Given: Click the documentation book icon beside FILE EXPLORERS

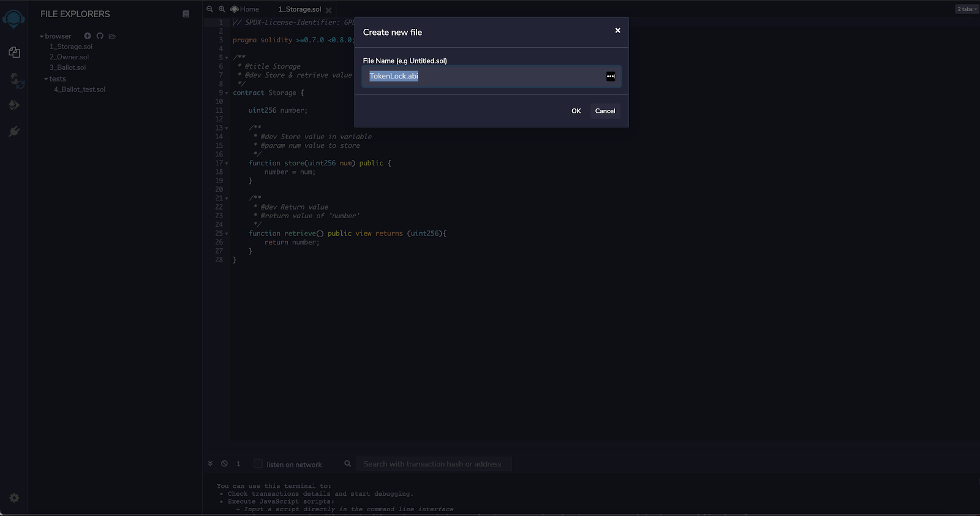Looking at the screenshot, I should tap(186, 14).
